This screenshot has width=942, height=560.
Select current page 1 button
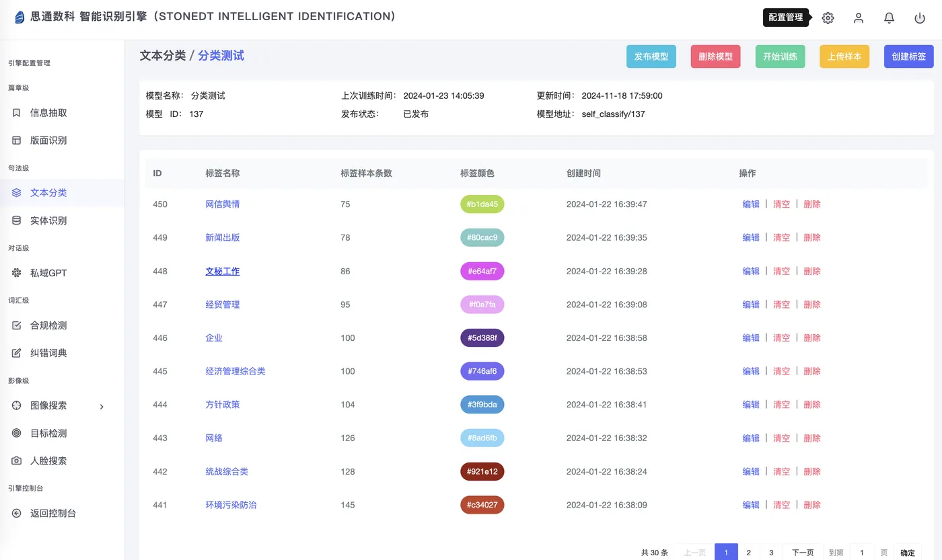726,553
